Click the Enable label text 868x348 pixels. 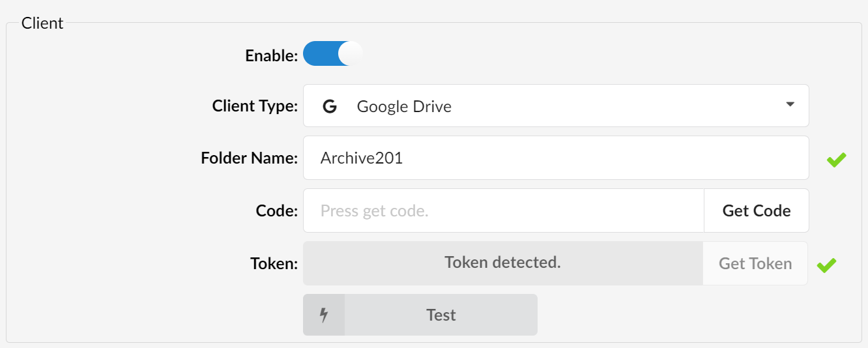[x=271, y=56]
